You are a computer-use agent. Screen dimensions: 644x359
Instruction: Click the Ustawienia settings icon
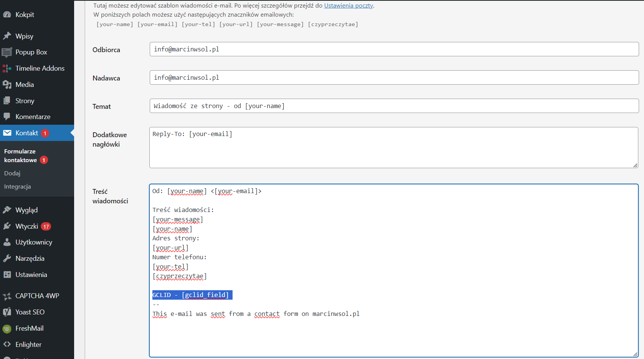coord(7,275)
